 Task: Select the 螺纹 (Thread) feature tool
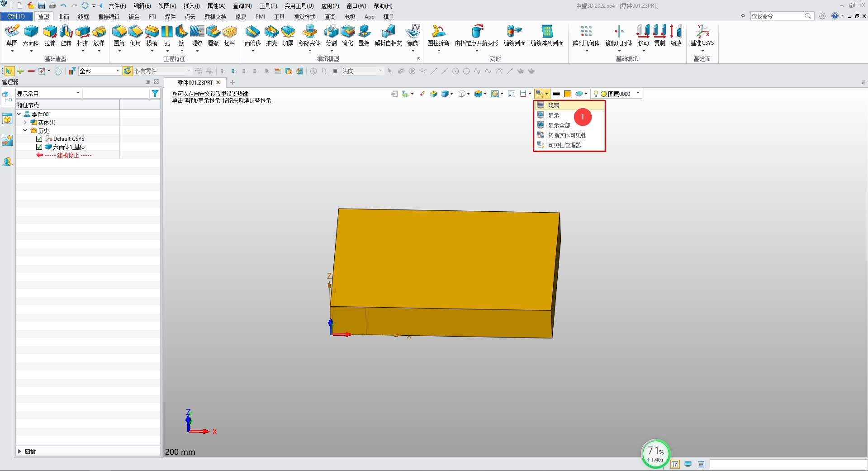[x=197, y=36]
